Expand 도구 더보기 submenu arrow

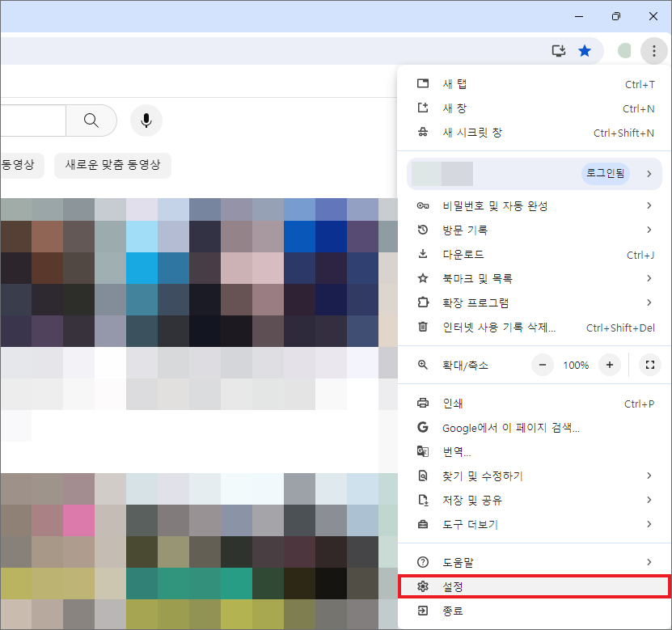click(x=649, y=524)
